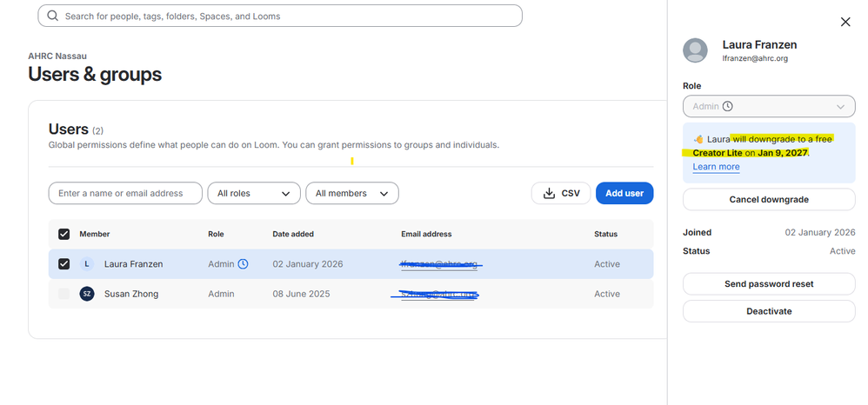The width and height of the screenshot is (868, 405).
Task: Click clock icon beside Laura's Admin role
Action: [x=243, y=264]
